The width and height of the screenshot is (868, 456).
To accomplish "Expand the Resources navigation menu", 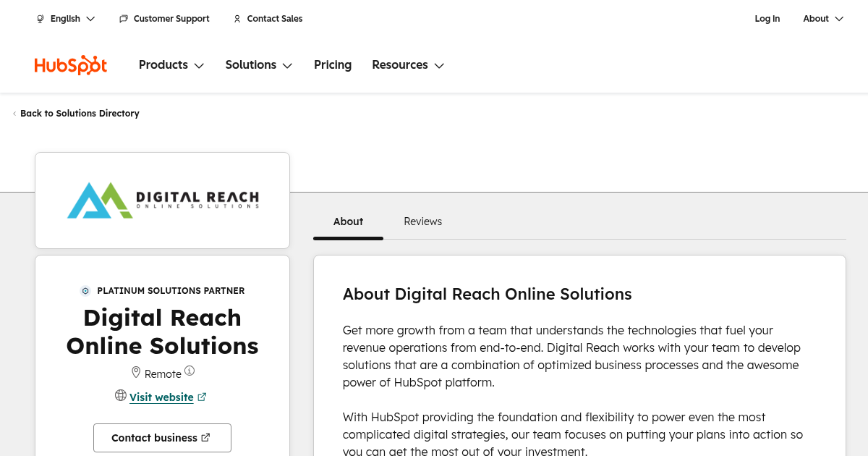I will tap(408, 65).
